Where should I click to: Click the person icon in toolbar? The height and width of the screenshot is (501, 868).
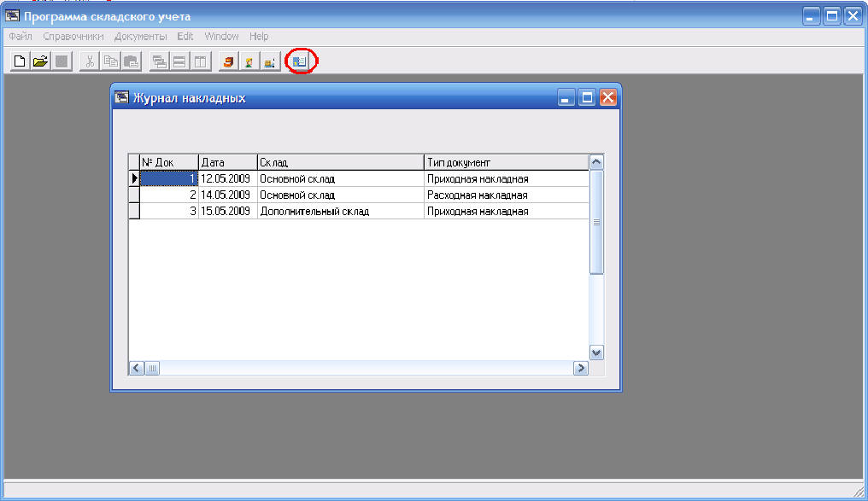pyautogui.click(x=249, y=61)
